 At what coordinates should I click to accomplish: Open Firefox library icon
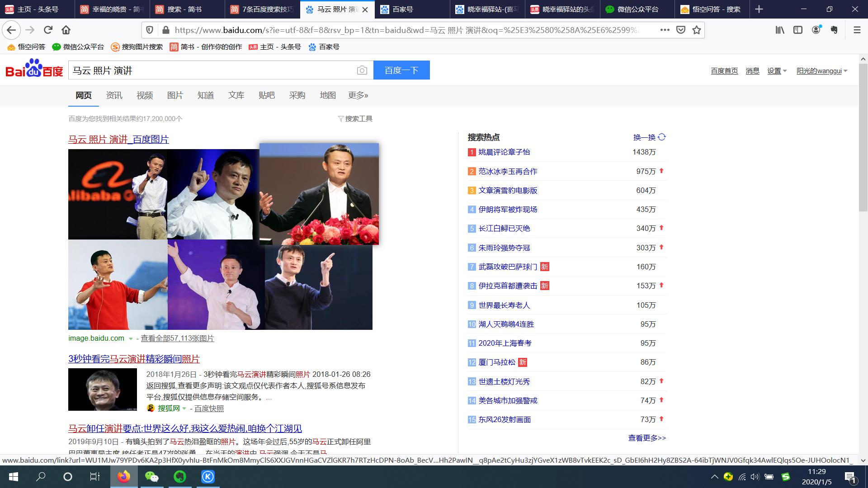[x=780, y=30]
